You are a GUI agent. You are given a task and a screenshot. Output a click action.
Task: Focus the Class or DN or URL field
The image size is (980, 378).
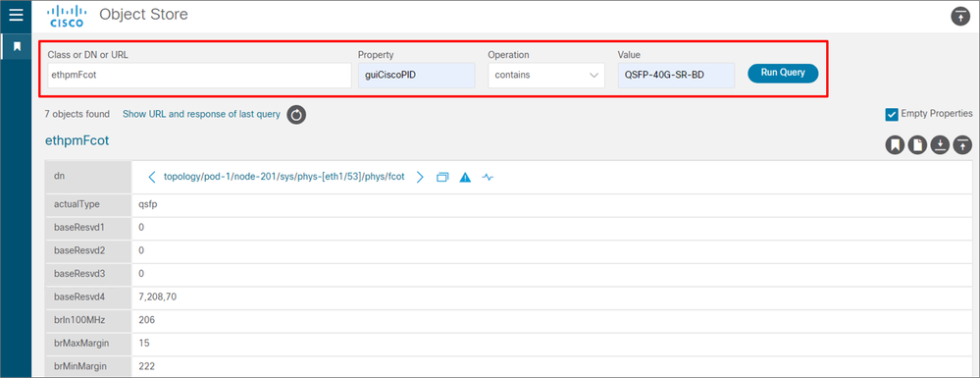pos(199,75)
